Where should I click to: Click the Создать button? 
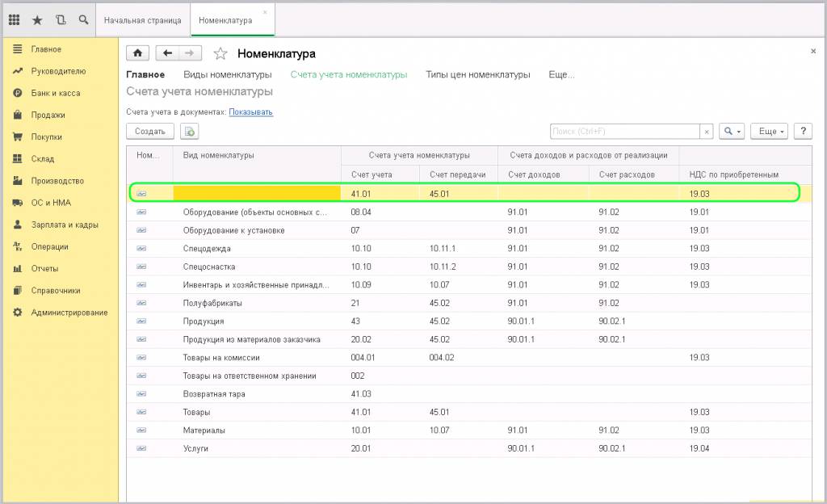point(149,132)
